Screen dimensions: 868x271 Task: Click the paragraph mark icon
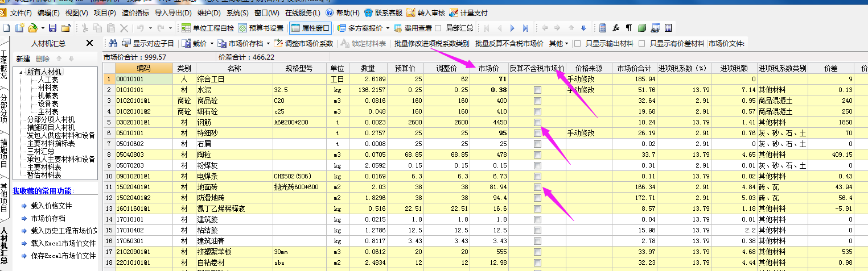pos(629,28)
